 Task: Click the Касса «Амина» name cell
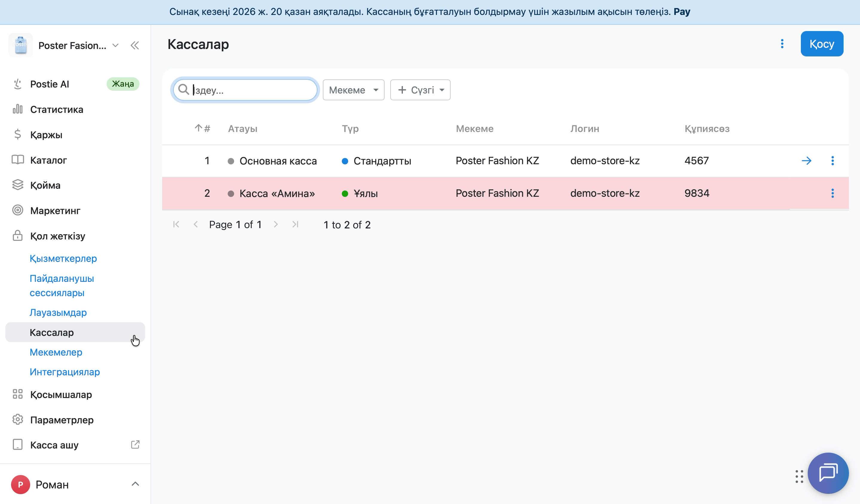tap(277, 193)
